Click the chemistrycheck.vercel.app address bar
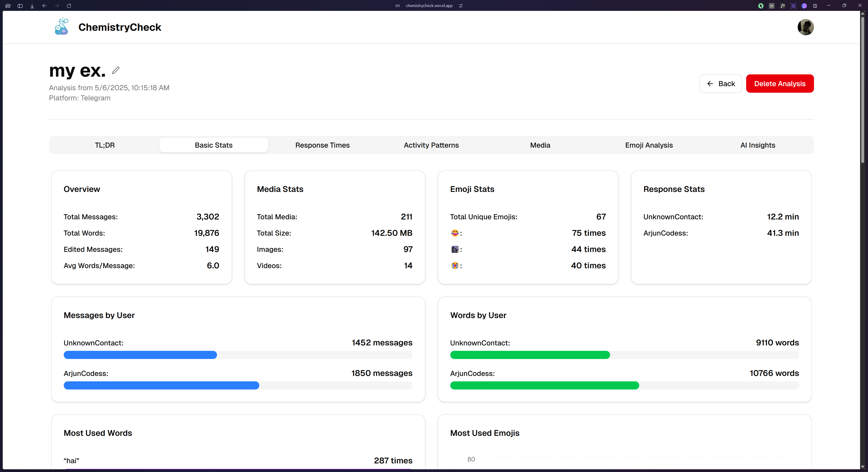 click(429, 6)
